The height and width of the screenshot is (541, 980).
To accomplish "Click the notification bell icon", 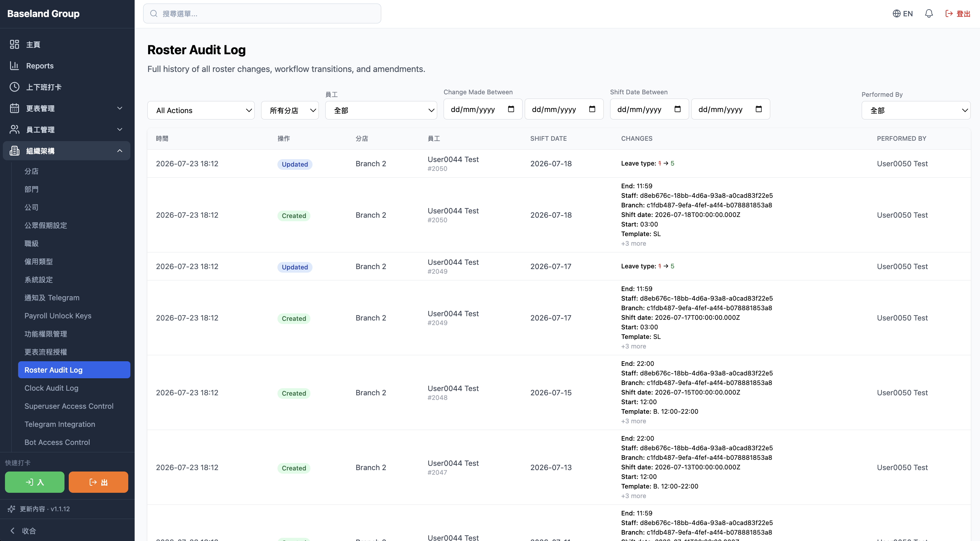I will pyautogui.click(x=929, y=14).
